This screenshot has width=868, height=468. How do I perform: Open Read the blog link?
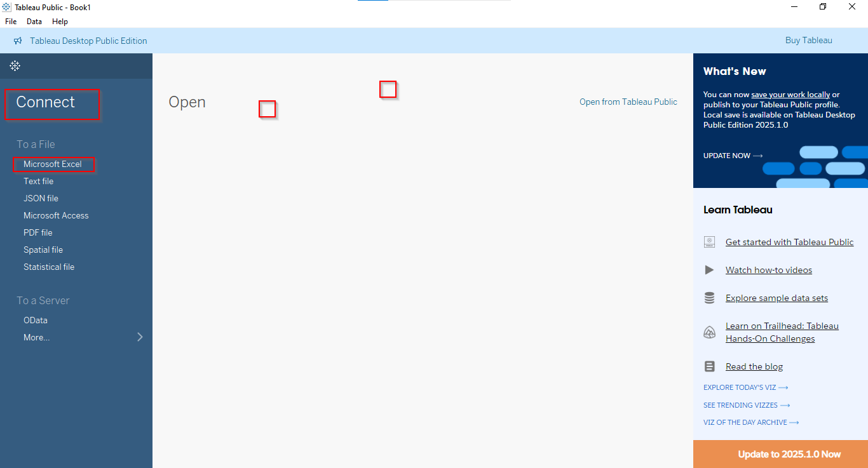(x=754, y=366)
